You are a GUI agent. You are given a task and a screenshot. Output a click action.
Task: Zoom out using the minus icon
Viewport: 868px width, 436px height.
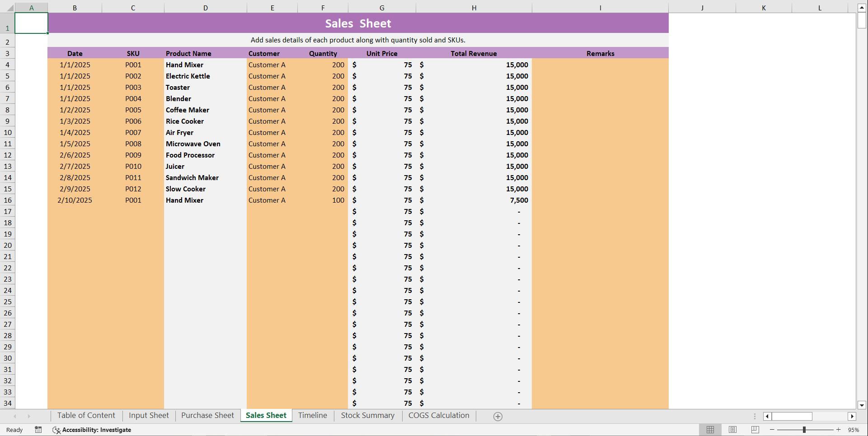coord(772,430)
